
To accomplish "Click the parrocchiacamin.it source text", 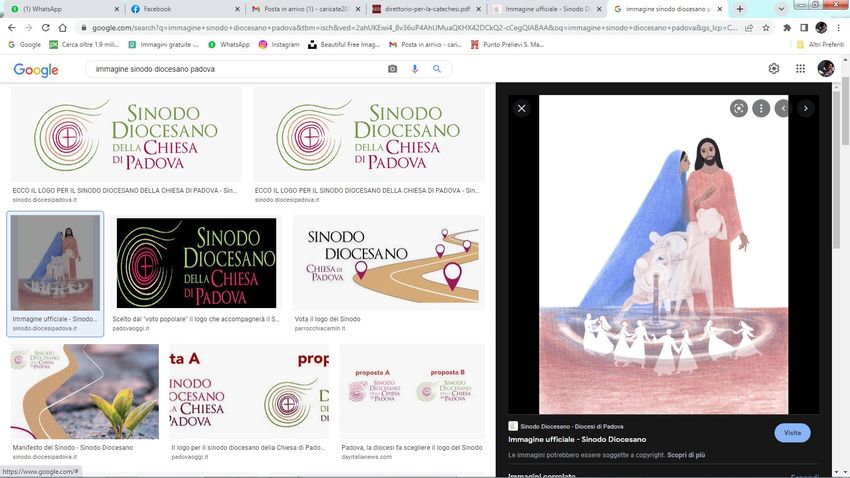I will [319, 328].
